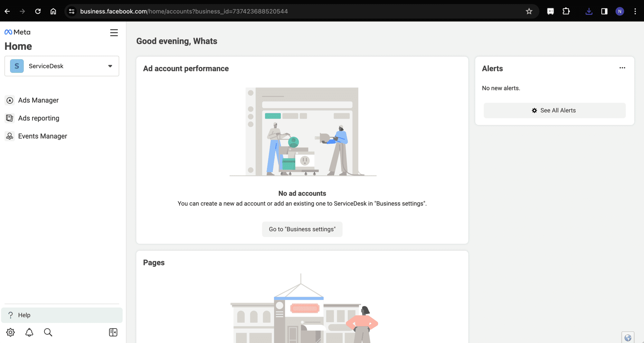Click the "No ad accounts" text
The image size is (644, 343).
coord(302,193)
